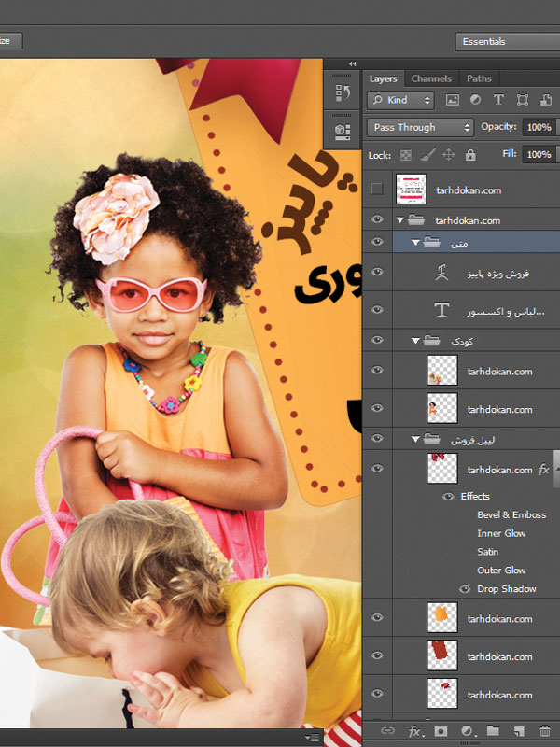Select the متن group name
This screenshot has height=747, width=560.
[459, 244]
